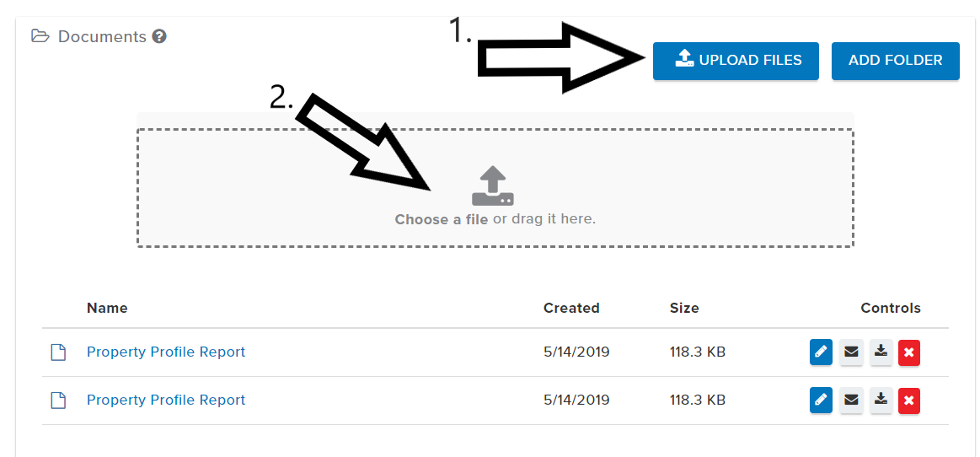980x457 pixels.
Task: Delete the first Property Profile Report
Action: click(x=909, y=352)
